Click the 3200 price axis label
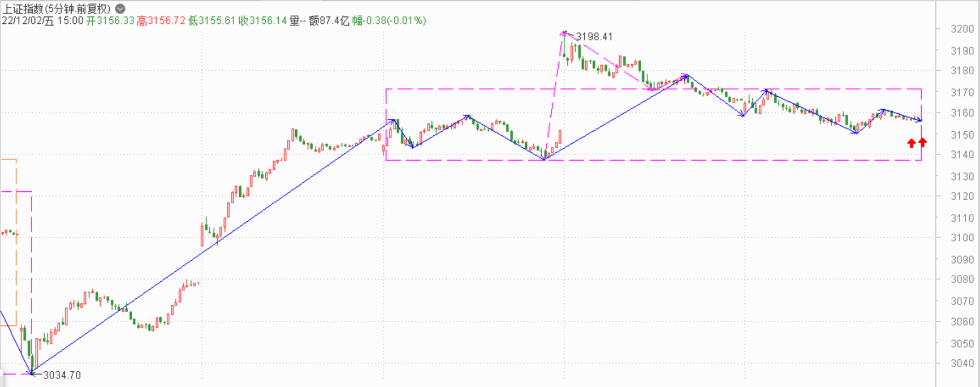The image size is (980, 387). (x=962, y=29)
